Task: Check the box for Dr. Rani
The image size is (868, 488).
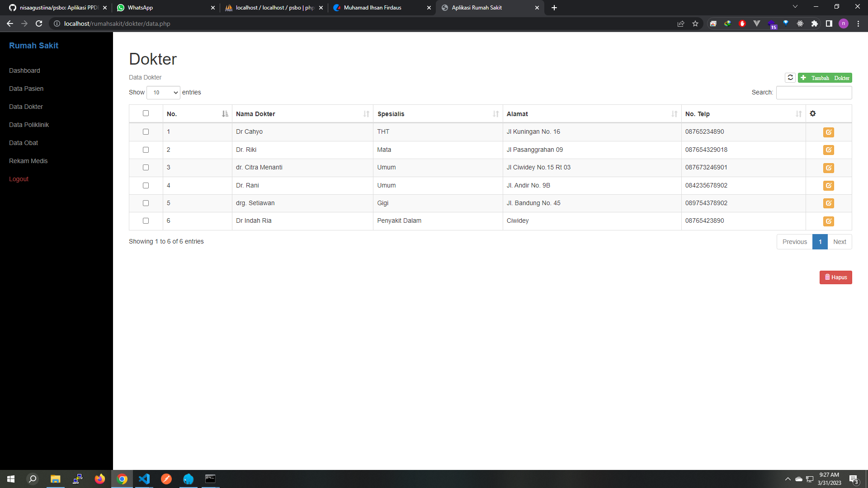Action: click(x=146, y=185)
